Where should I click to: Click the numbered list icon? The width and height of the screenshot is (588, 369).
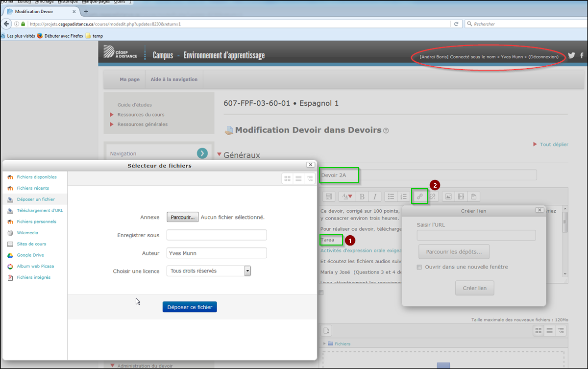pyautogui.click(x=403, y=197)
